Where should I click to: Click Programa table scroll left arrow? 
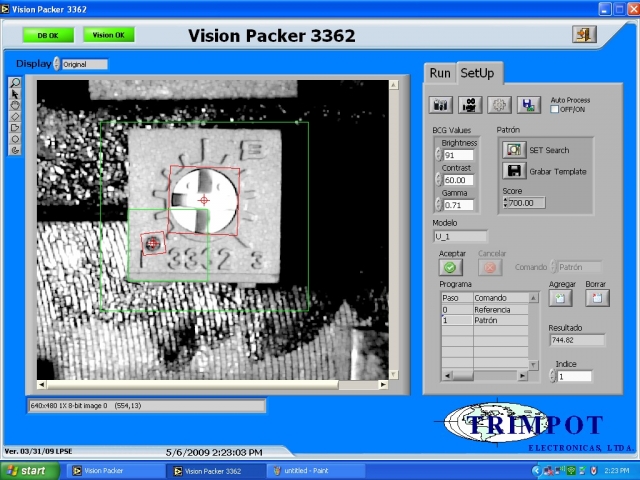(448, 376)
